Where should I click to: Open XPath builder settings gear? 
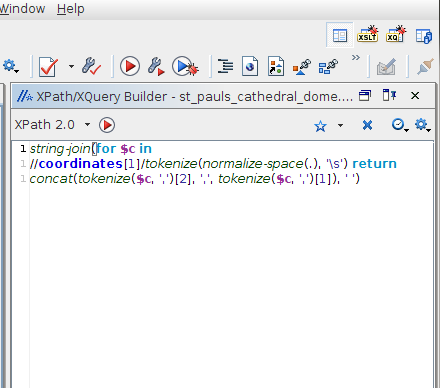click(x=423, y=125)
